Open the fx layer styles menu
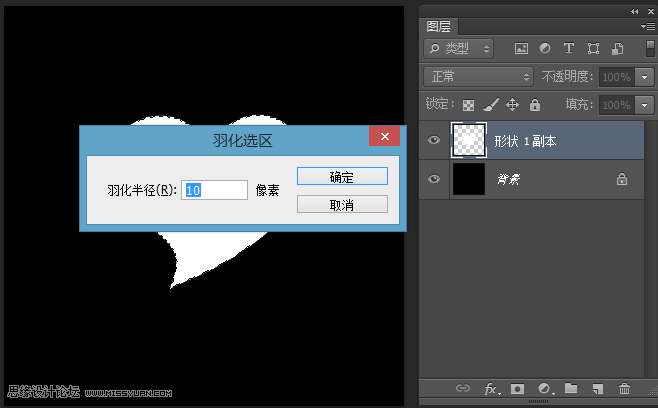Image resolution: width=658 pixels, height=408 pixels. click(x=492, y=389)
